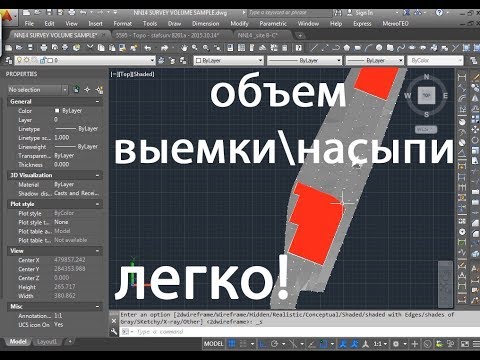The height and width of the screenshot is (360, 480).
Task: Collapse the 3D Visualization section
Action: click(x=98, y=175)
